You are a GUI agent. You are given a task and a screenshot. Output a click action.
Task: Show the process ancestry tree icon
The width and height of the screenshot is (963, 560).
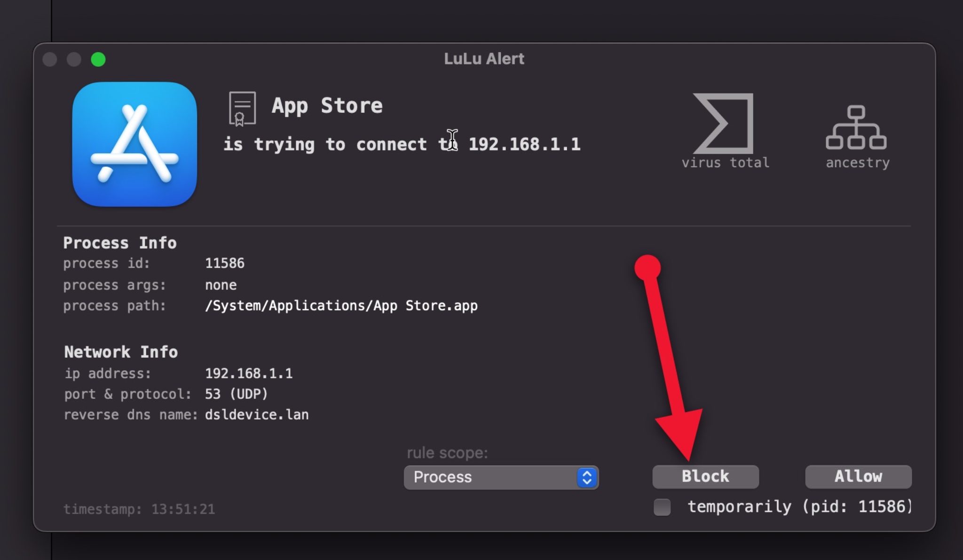(x=856, y=127)
